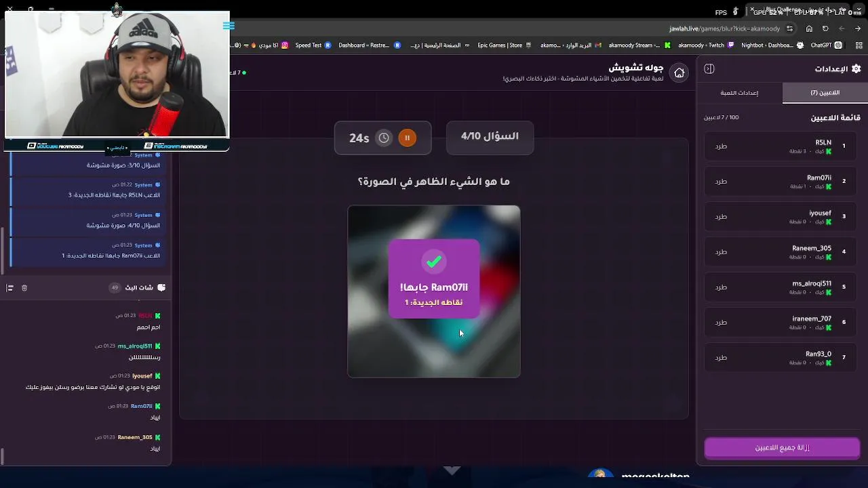
Task: Click the game title جوله تشويش
Action: [636, 67]
